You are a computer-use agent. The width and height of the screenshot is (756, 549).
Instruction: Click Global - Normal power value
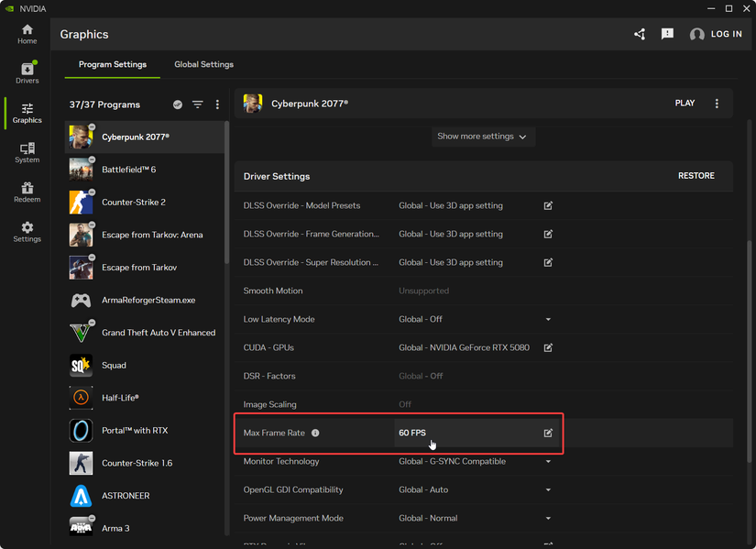tap(428, 519)
